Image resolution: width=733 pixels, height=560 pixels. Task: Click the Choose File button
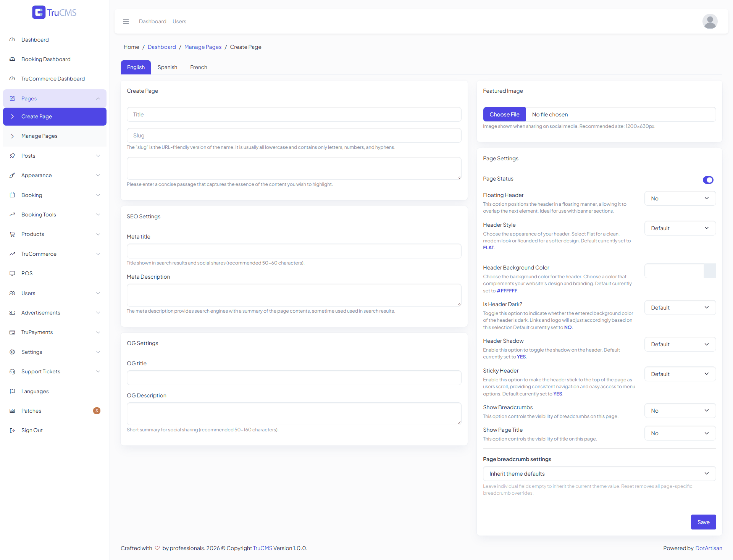504,115
